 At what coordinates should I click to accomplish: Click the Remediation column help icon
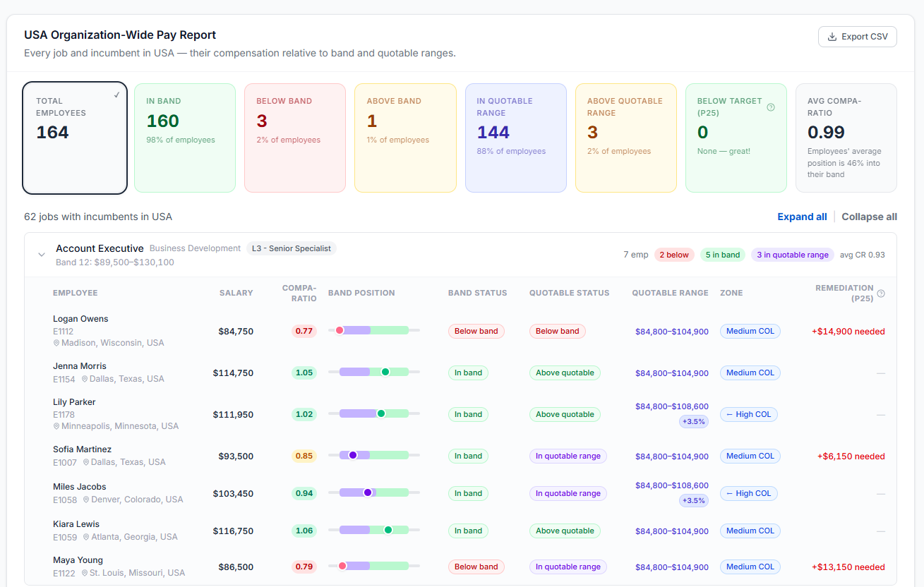click(880, 293)
